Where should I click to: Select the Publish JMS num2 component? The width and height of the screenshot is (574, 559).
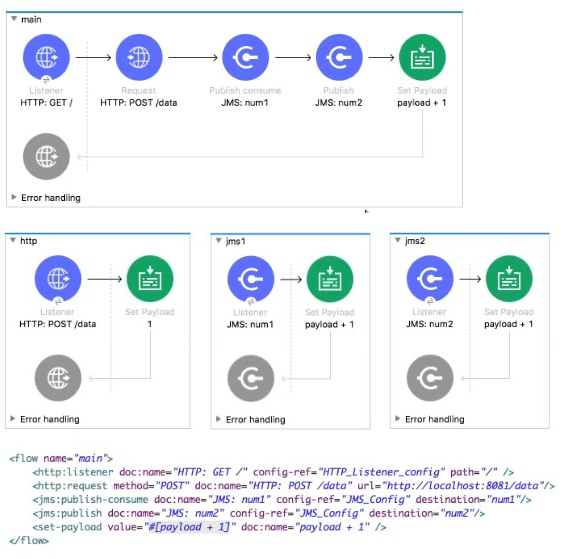(x=339, y=57)
